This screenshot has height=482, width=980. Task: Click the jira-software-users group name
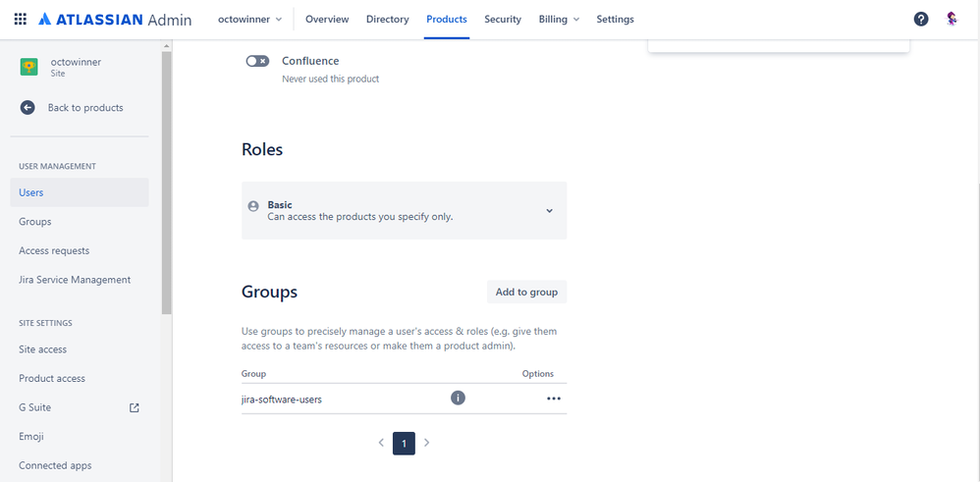(x=281, y=399)
